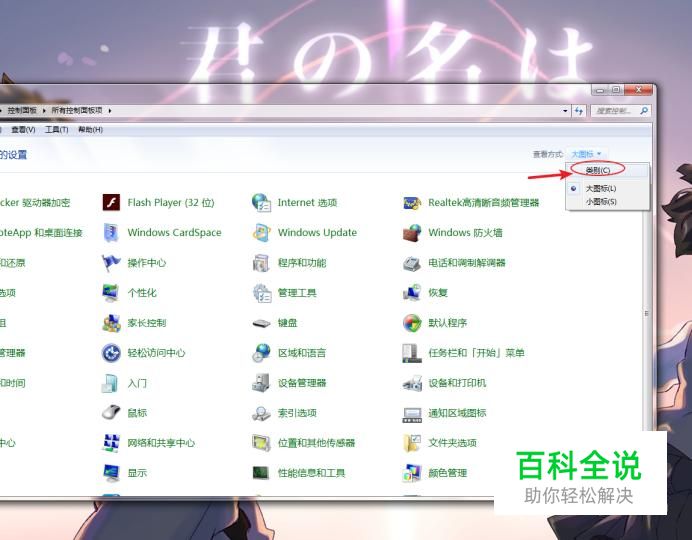
Task: Open the 入门 icon
Action: coord(110,383)
